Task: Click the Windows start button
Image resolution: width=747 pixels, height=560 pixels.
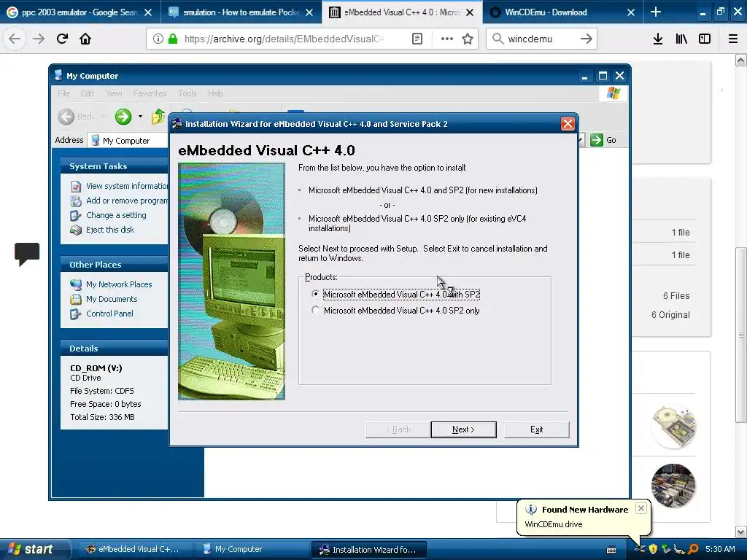Action: click(x=34, y=549)
